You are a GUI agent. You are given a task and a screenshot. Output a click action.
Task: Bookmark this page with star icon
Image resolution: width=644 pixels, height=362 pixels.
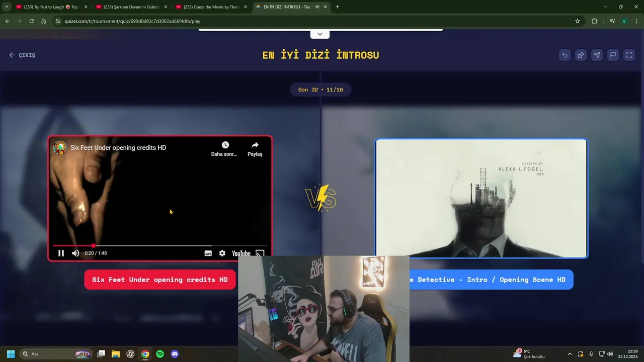pyautogui.click(x=578, y=21)
